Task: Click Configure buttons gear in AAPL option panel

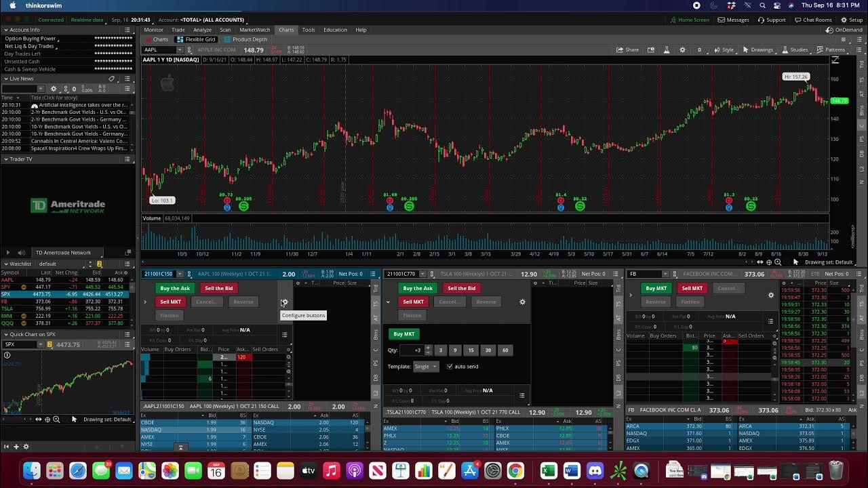Action: [284, 302]
